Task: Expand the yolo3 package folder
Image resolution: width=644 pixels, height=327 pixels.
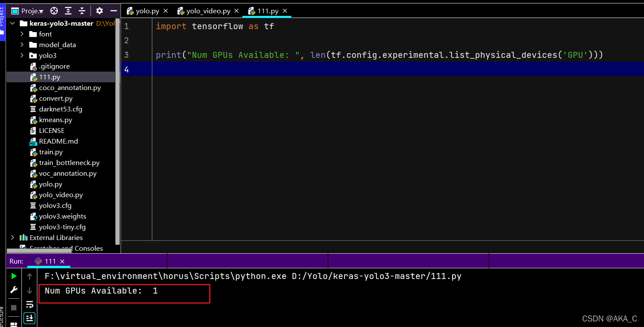Action: point(22,55)
